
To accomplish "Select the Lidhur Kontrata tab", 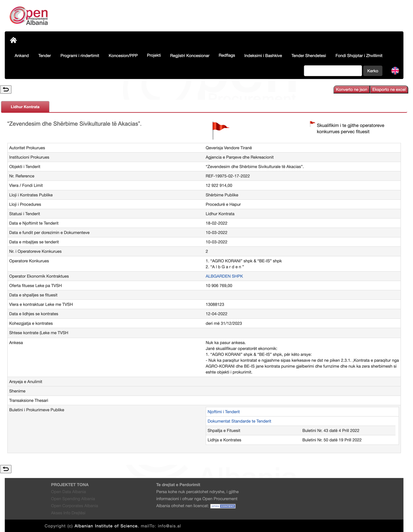I will pyautogui.click(x=25, y=107).
